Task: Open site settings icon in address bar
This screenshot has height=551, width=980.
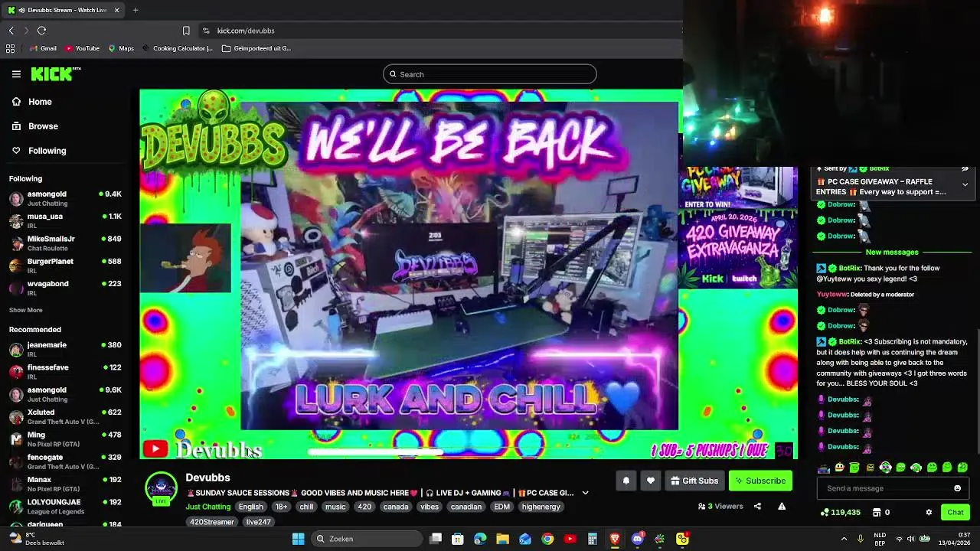Action: (206, 31)
